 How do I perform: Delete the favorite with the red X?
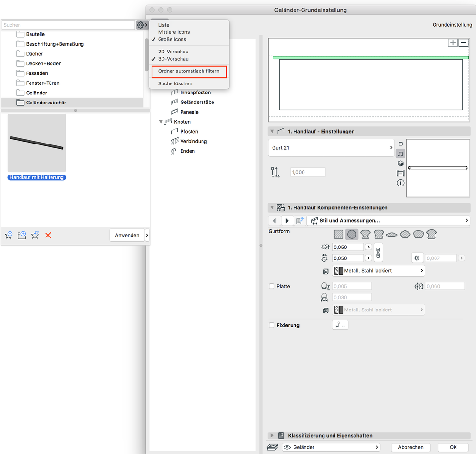(x=48, y=235)
